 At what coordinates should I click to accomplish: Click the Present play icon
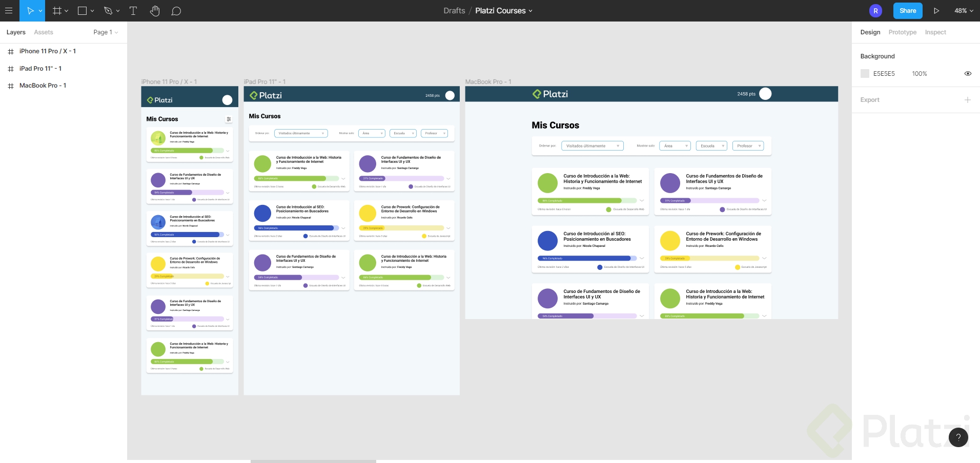pos(936,11)
